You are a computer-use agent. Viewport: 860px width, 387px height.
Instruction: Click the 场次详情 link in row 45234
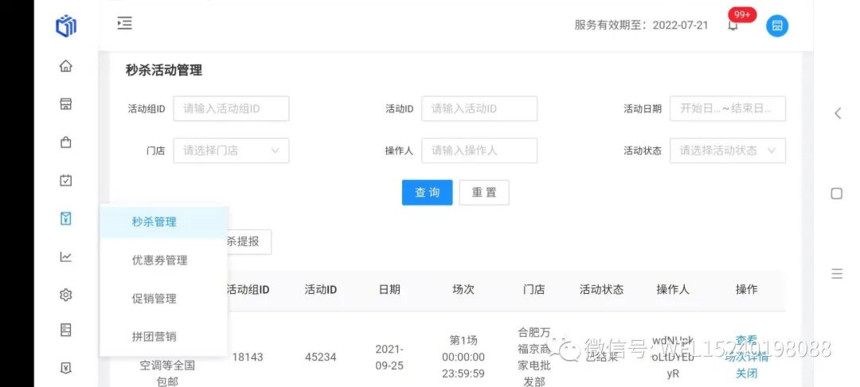pyautogui.click(x=746, y=358)
